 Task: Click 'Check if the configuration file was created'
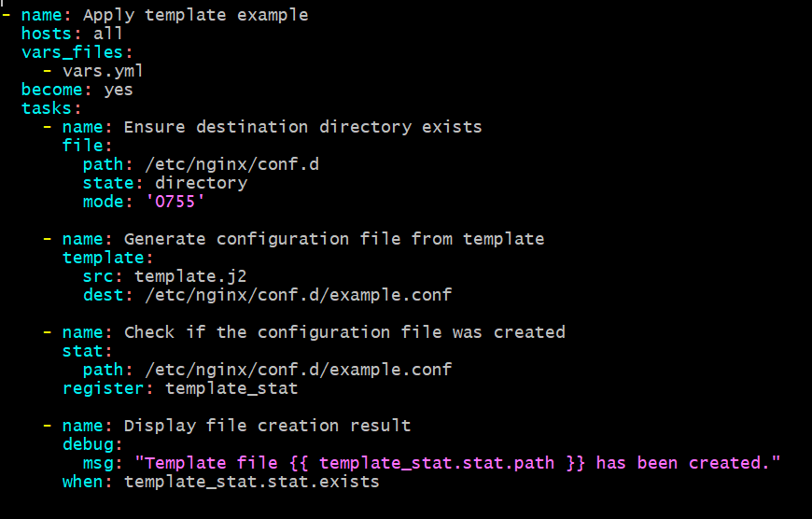(x=343, y=332)
